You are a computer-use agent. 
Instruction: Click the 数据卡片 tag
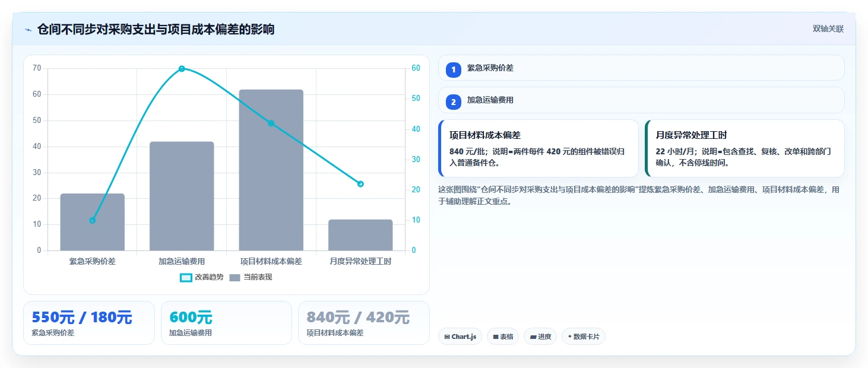click(x=583, y=337)
